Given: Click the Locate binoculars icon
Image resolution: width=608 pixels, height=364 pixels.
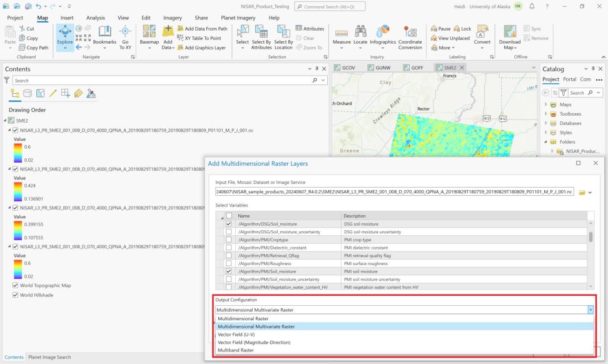Looking at the screenshot, I should click(360, 32).
